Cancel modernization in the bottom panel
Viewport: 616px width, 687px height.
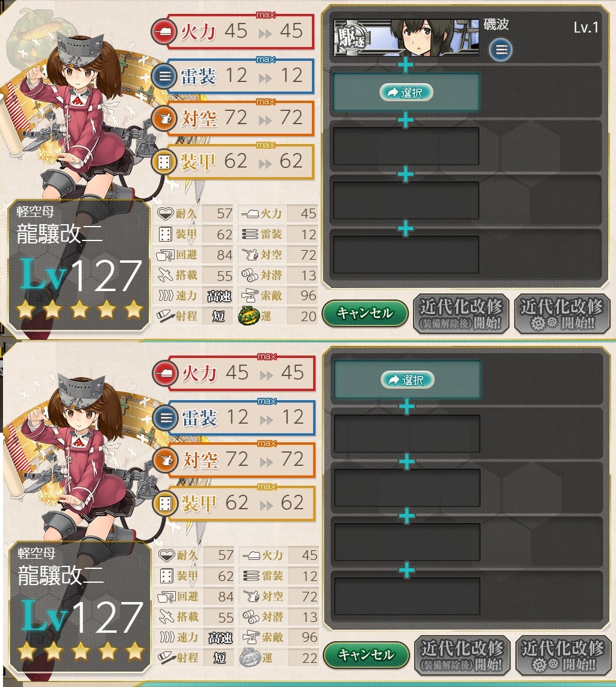click(x=367, y=654)
